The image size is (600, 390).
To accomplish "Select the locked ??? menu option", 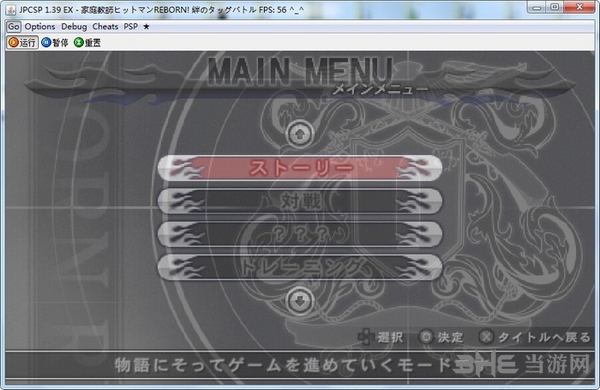I will pos(300,234).
